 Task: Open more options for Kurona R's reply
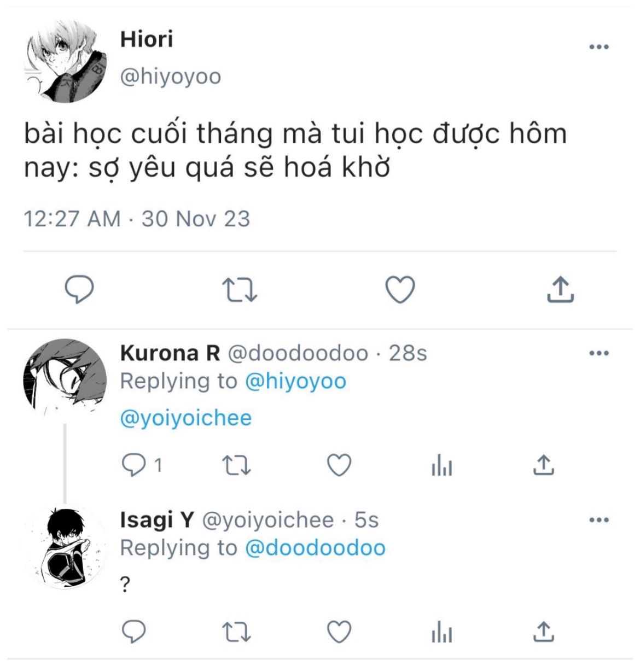tap(599, 353)
